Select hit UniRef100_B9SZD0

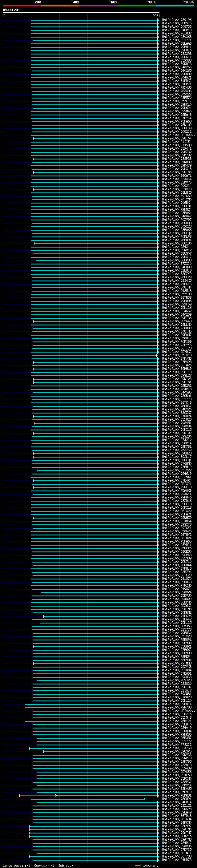177,436
